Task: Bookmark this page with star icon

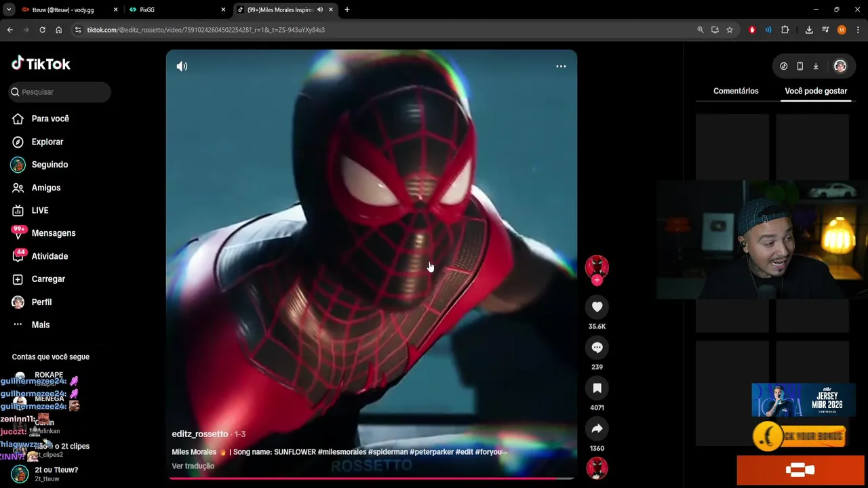Action: tap(730, 30)
